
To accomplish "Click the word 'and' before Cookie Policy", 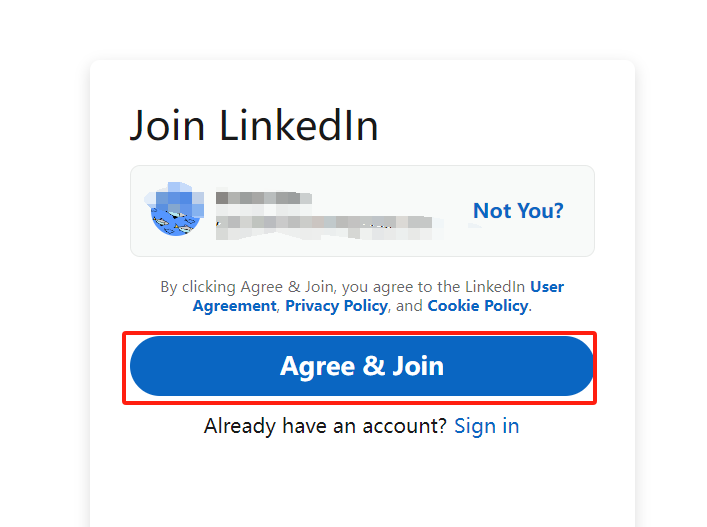I will 409,306.
